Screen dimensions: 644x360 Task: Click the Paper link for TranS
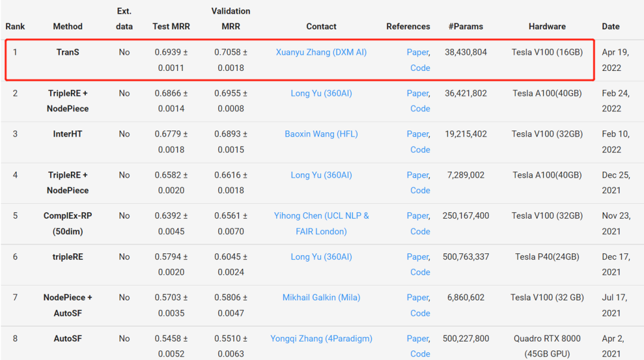pos(417,52)
